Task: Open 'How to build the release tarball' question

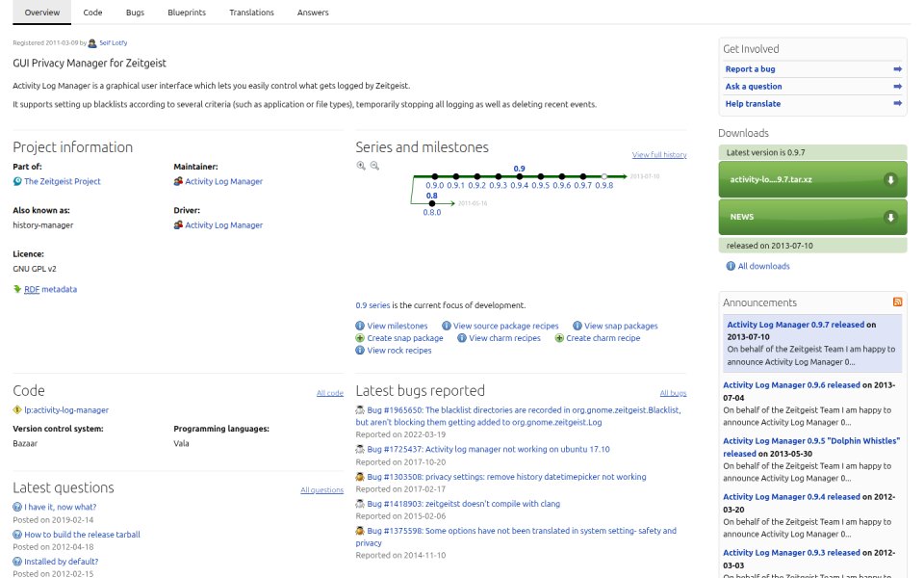Action: 82,535
